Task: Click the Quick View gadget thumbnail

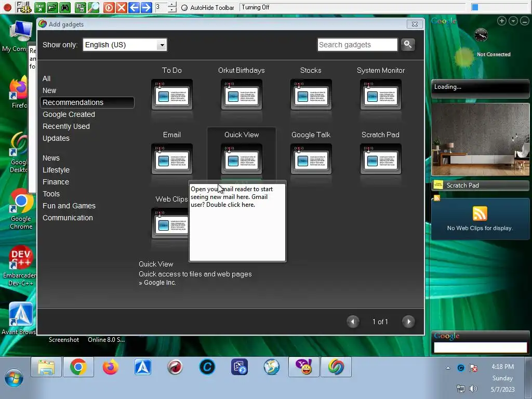Action: (242, 159)
